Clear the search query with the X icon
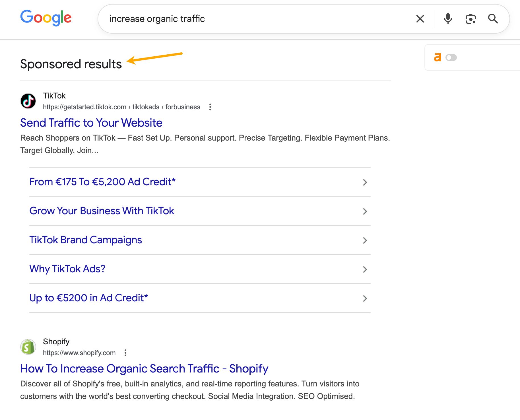520x420 pixels. (420, 19)
